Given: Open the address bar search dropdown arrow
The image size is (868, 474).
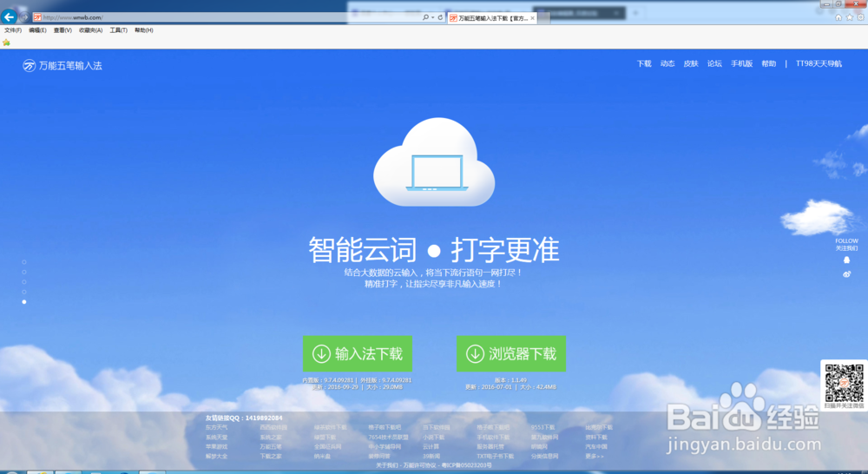Looking at the screenshot, I should coord(432,17).
